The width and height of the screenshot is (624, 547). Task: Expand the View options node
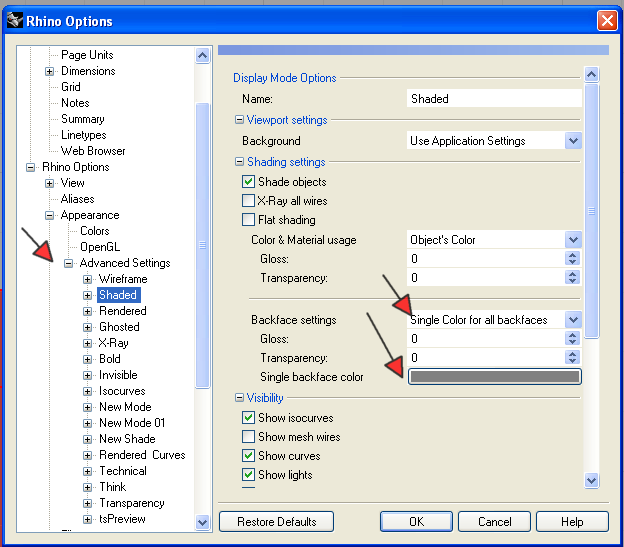pos(50,183)
